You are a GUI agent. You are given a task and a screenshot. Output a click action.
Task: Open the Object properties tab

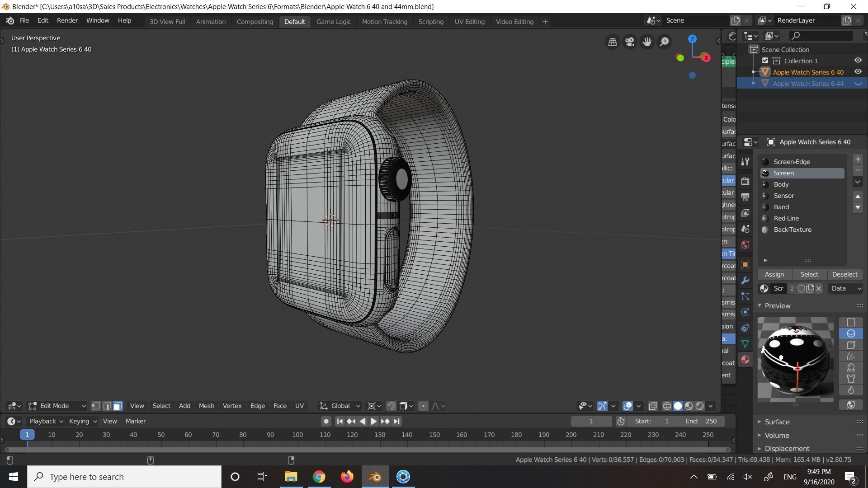745,265
